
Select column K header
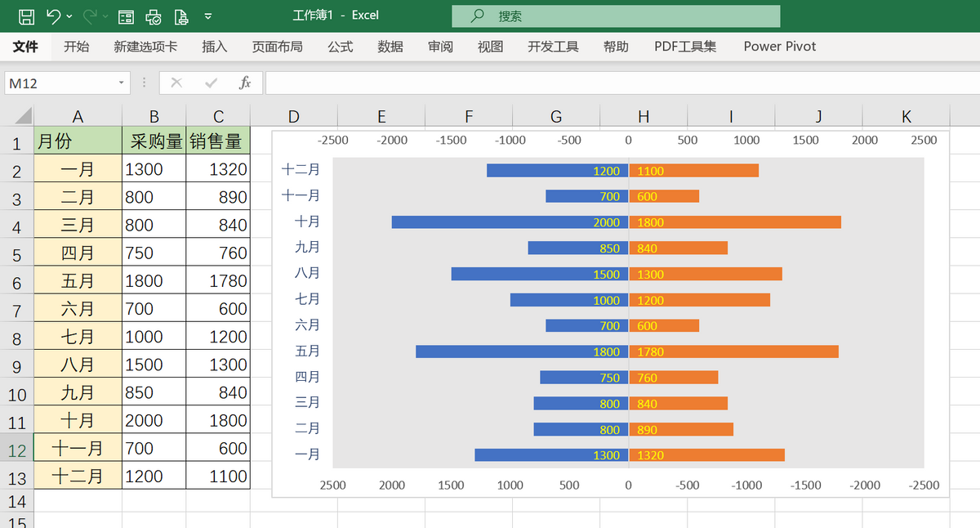906,116
